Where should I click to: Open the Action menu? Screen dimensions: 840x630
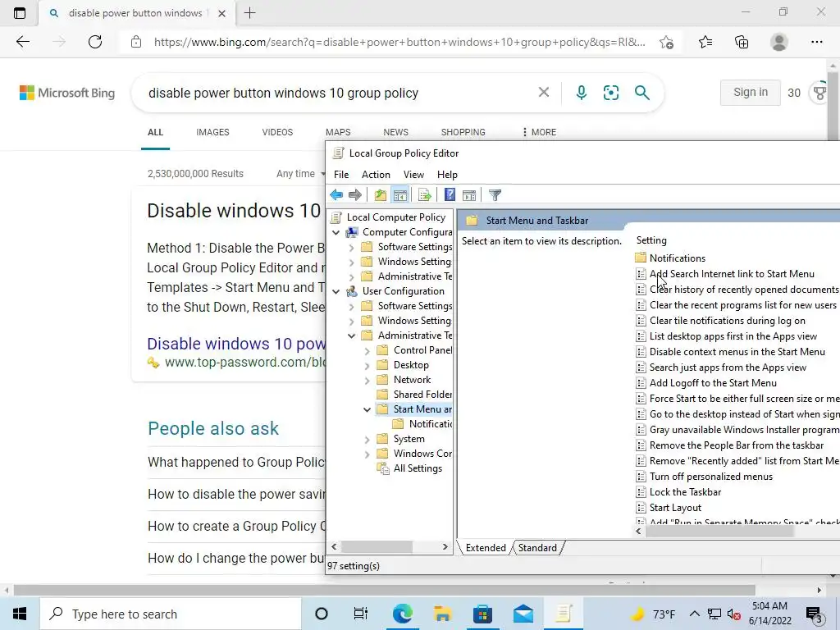click(376, 175)
